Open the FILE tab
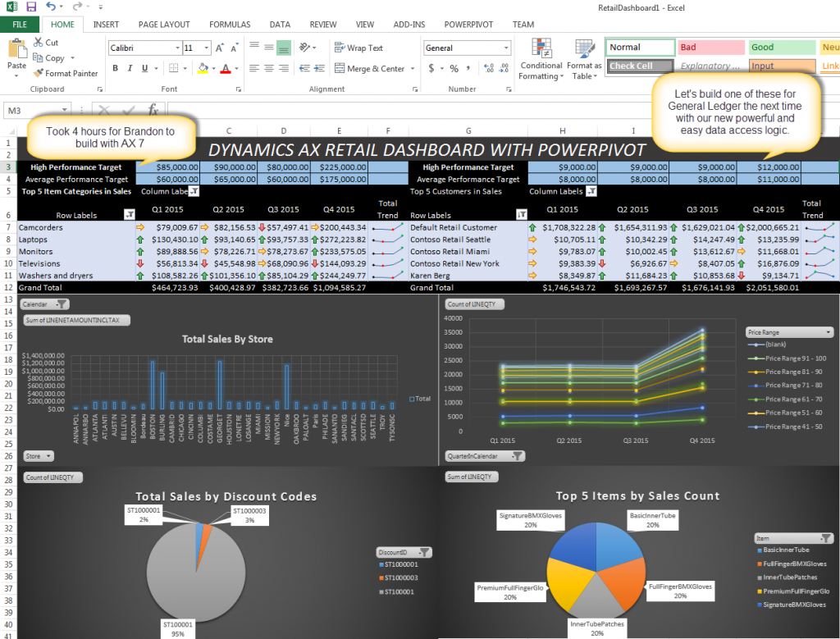 pyautogui.click(x=20, y=25)
